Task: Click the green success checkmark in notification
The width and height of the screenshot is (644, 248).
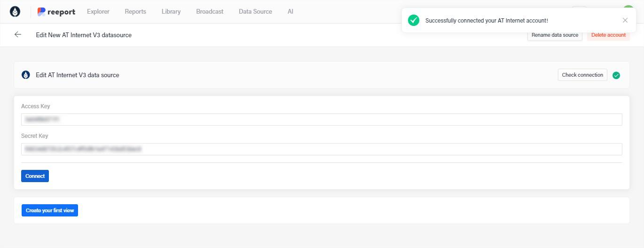Action: (x=414, y=20)
